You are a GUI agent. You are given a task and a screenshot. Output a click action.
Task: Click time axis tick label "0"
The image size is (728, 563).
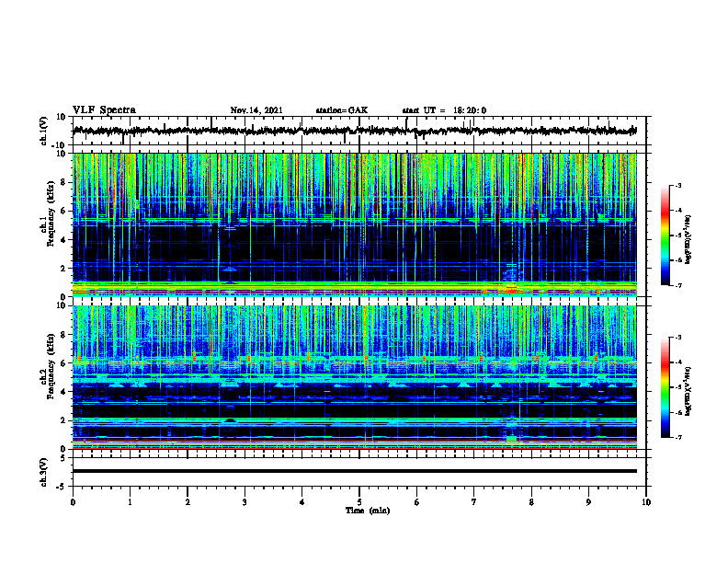click(73, 502)
